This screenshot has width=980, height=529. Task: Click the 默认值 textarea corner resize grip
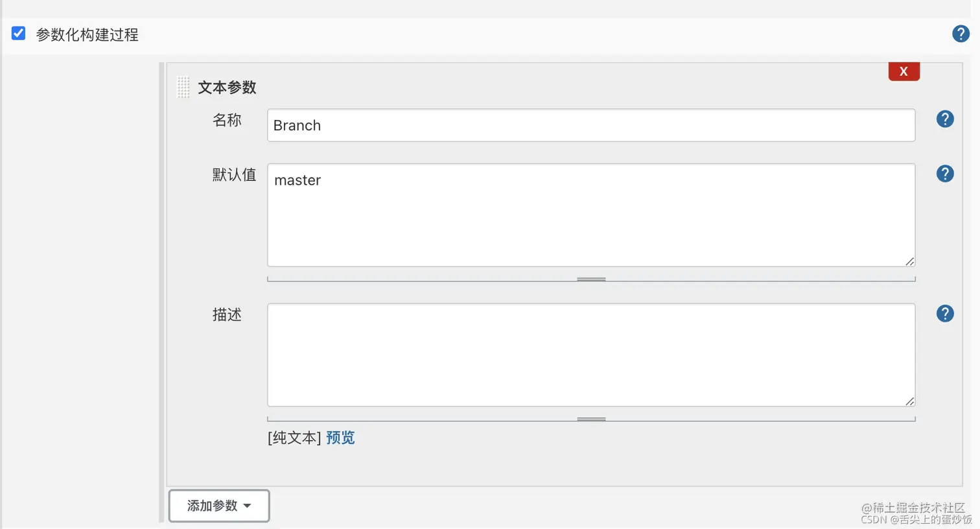909,261
